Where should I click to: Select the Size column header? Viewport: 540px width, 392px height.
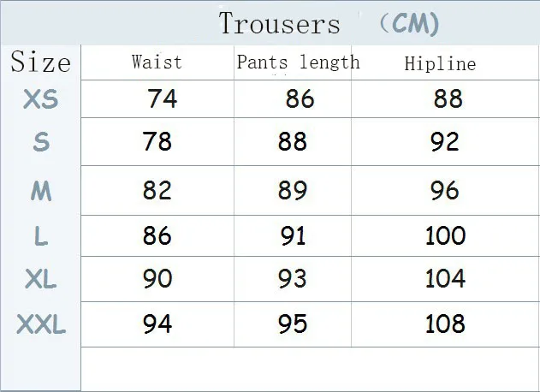click(40, 62)
